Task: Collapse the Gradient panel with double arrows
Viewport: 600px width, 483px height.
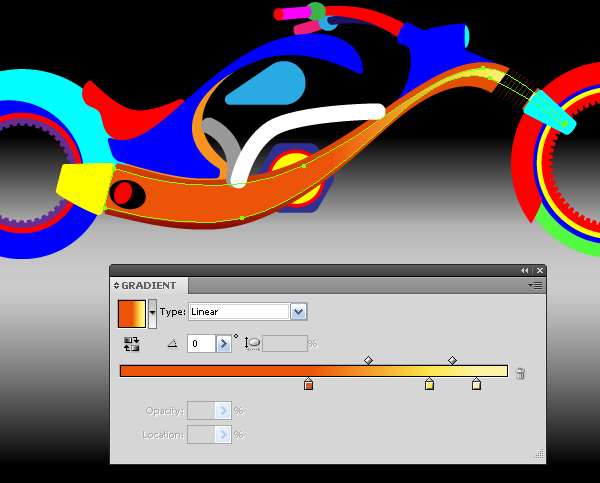Action: tap(524, 271)
